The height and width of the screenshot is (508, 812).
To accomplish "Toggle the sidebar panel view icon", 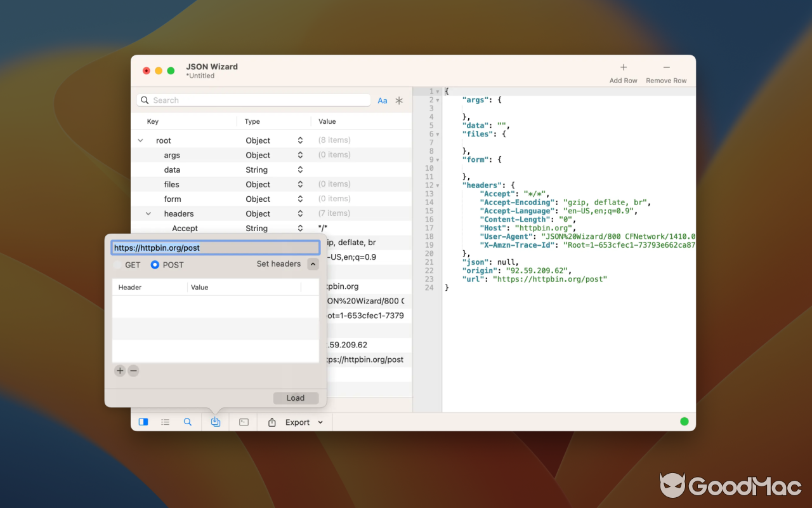I will pyautogui.click(x=143, y=422).
